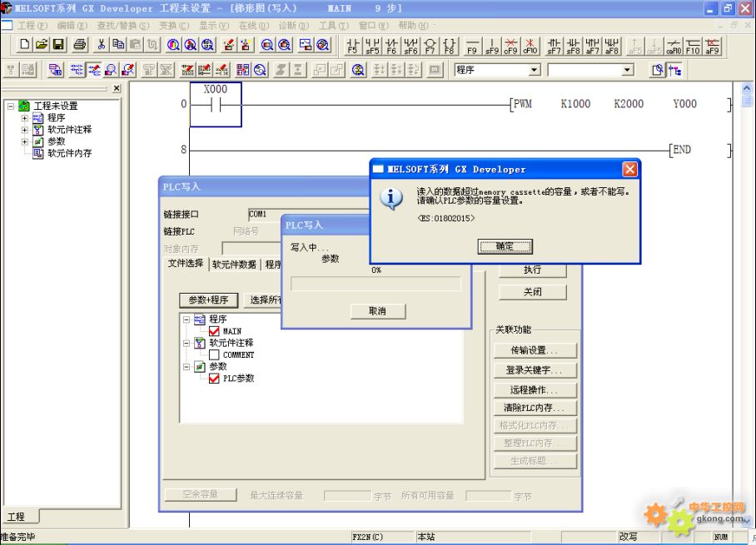Click the Cut scissors icon
756x545 pixels.
102,45
